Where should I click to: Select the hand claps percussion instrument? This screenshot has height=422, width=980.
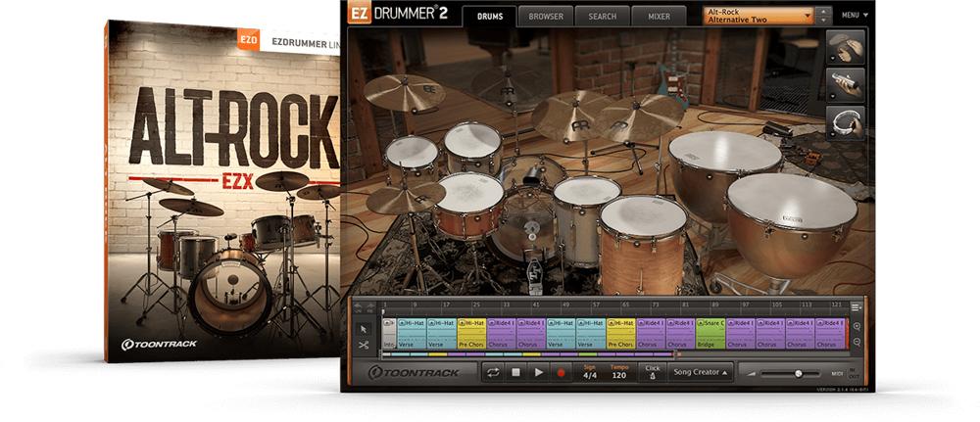click(x=848, y=47)
